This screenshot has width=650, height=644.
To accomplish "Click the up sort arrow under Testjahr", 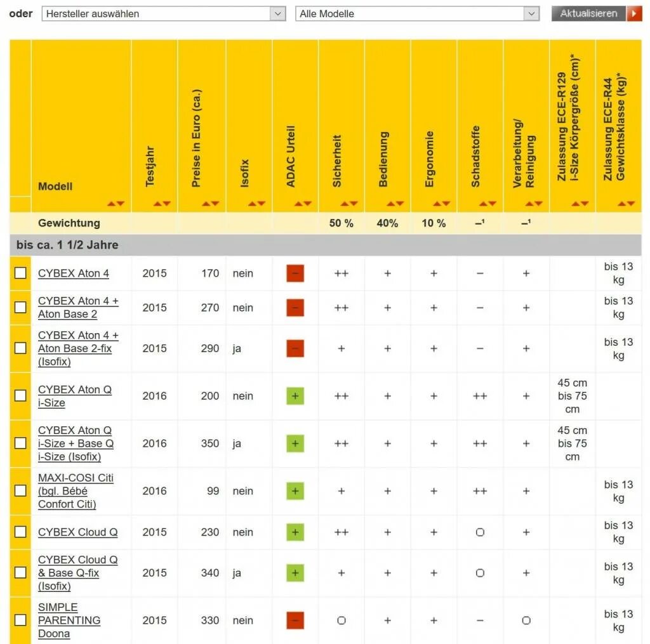I will tap(157, 204).
